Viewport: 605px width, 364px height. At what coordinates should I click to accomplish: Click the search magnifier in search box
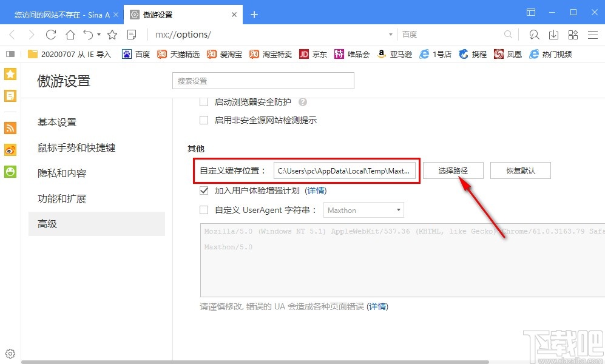point(508,35)
